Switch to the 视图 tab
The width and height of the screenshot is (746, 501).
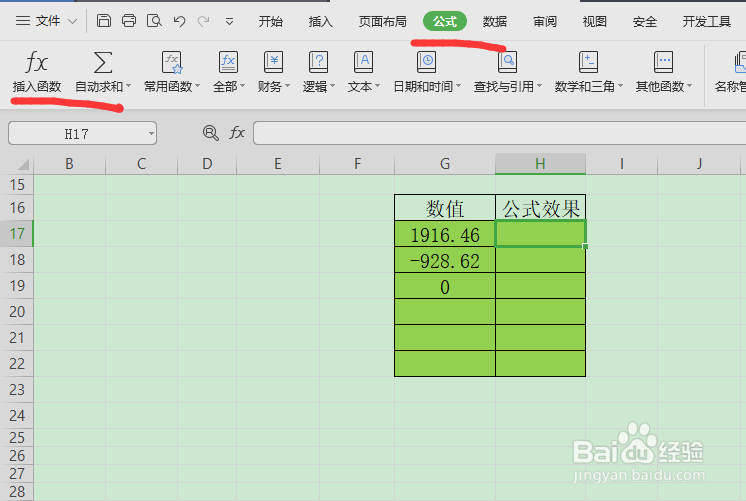click(x=595, y=21)
